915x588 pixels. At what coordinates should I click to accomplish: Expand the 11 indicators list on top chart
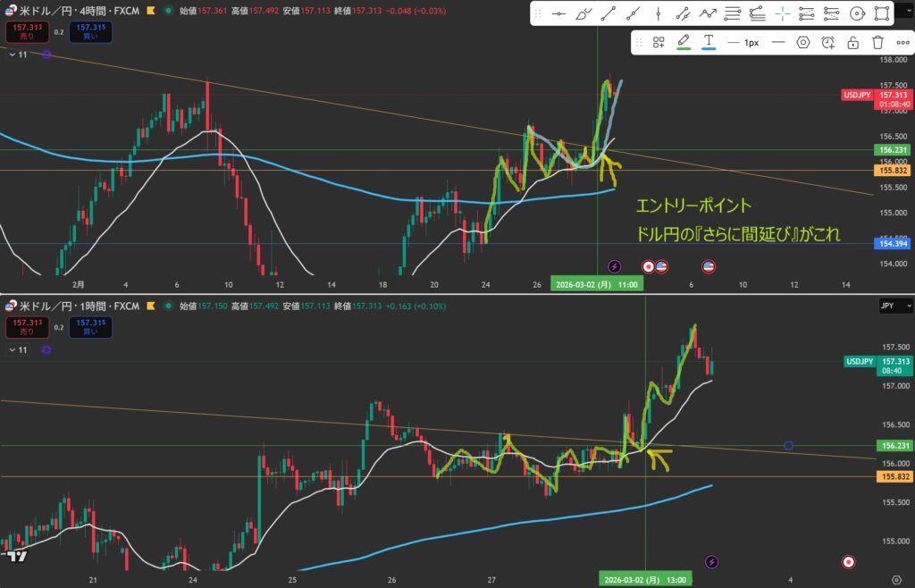click(x=18, y=55)
